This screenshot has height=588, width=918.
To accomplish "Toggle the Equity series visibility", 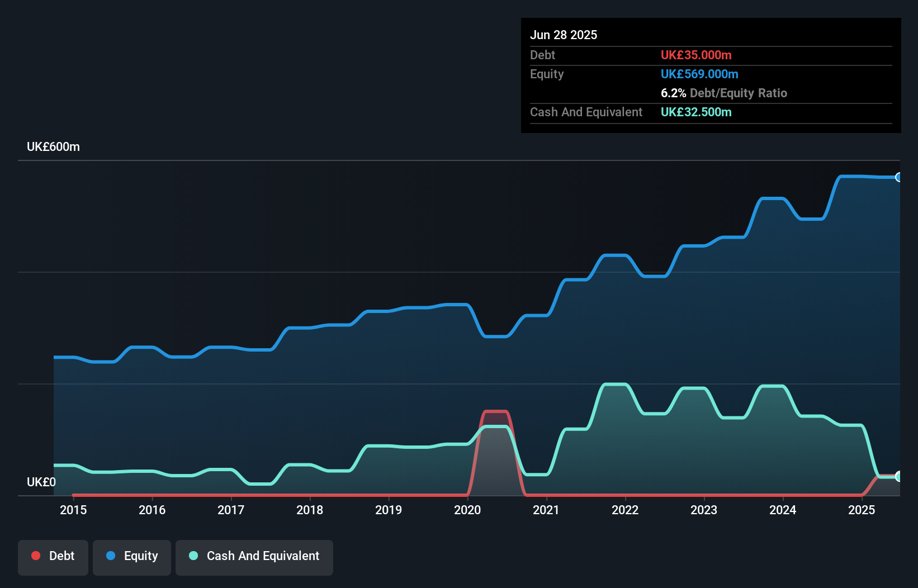I will (x=131, y=556).
